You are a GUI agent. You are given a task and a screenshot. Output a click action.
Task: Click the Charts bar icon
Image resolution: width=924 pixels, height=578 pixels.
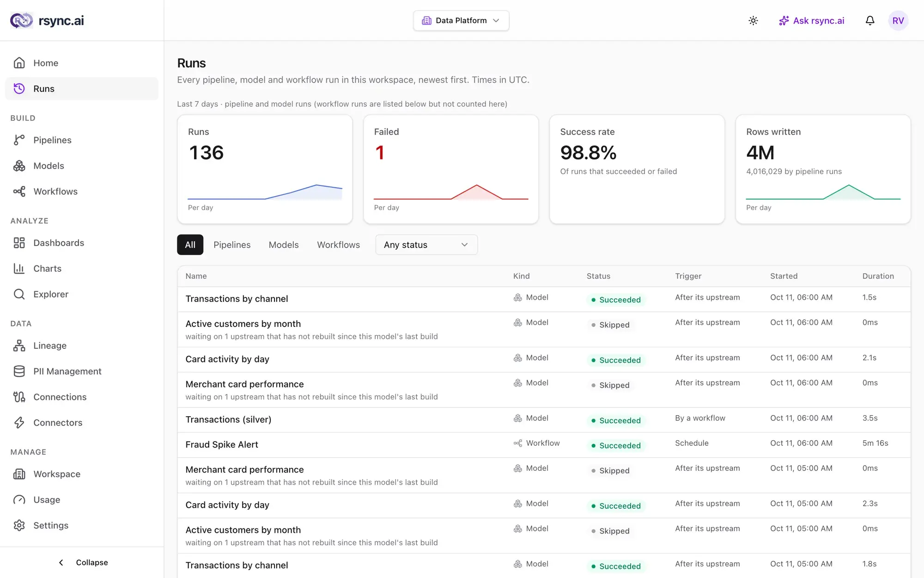pos(19,269)
